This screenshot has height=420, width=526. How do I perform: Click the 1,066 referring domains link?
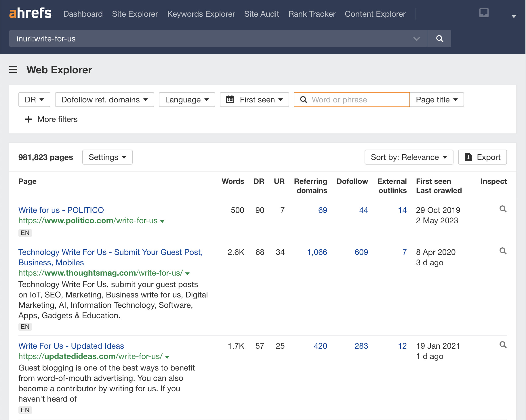(317, 252)
